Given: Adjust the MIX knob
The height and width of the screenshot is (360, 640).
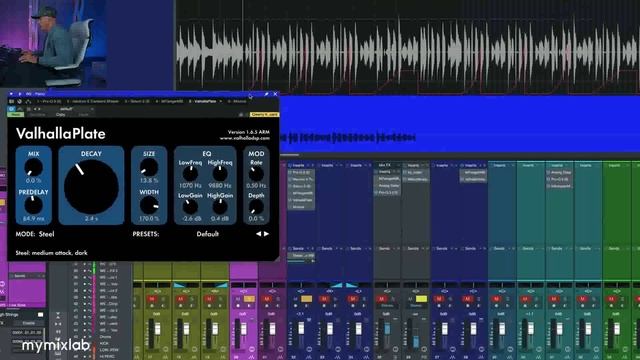Looking at the screenshot, I should pyautogui.click(x=33, y=167).
